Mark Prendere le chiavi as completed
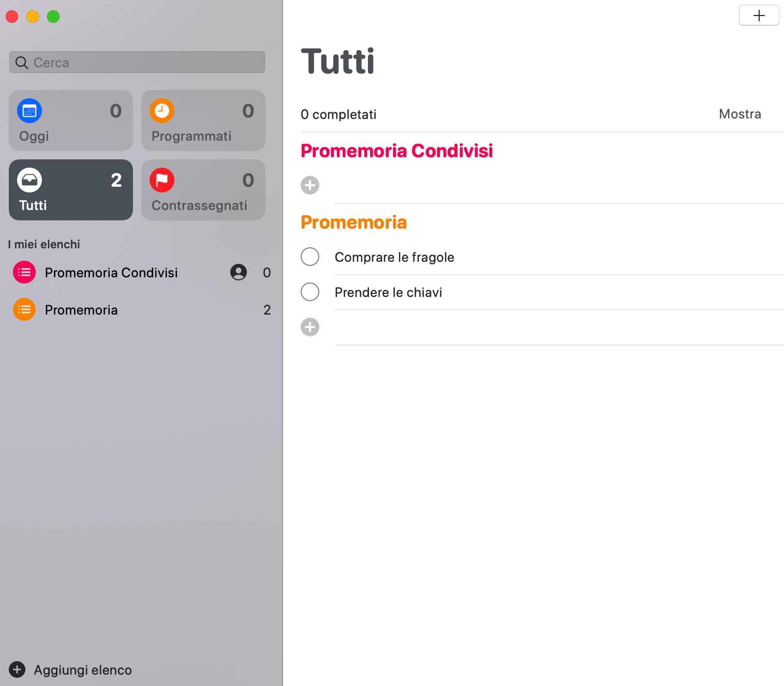Image resolution: width=784 pixels, height=686 pixels. coord(310,292)
